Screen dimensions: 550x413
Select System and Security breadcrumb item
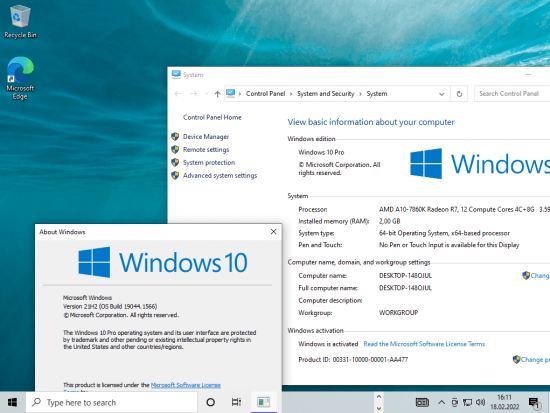point(326,94)
